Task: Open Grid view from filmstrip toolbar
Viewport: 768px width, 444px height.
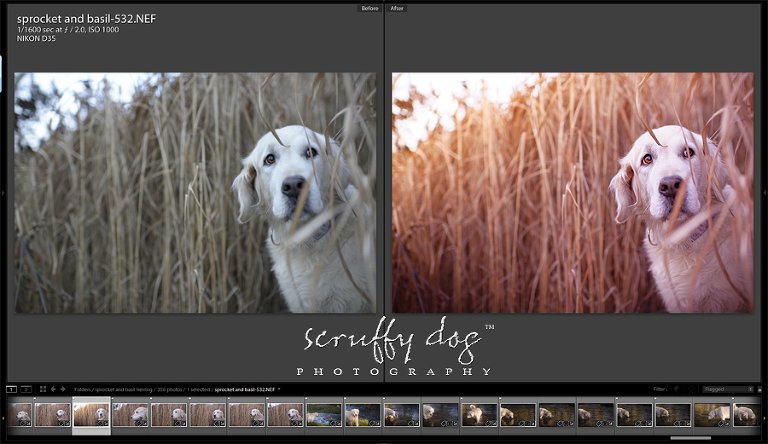Action: (43, 388)
